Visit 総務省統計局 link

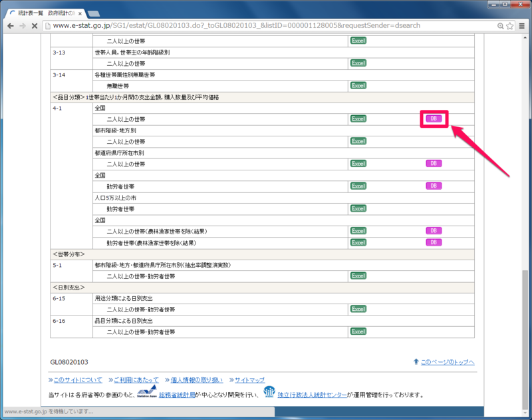pos(177,395)
